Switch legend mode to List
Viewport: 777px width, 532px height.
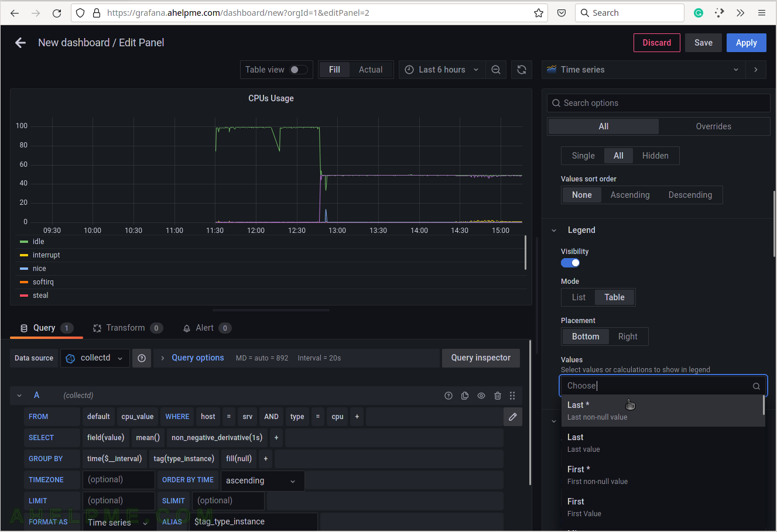(x=579, y=297)
